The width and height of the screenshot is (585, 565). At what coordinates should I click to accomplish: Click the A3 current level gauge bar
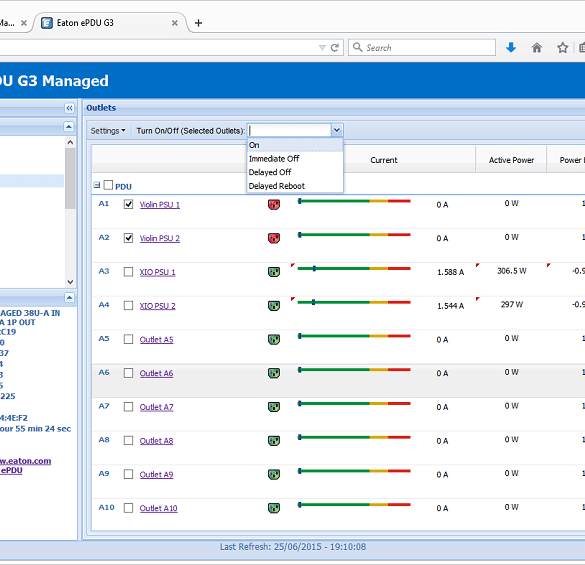tap(354, 268)
